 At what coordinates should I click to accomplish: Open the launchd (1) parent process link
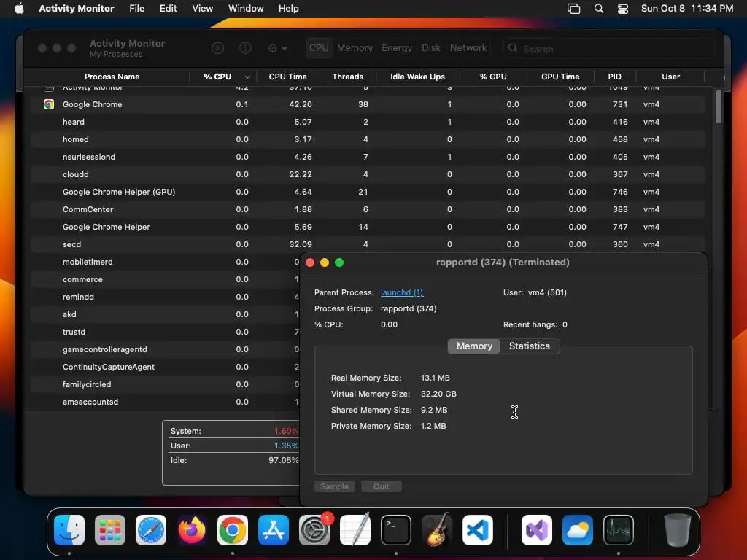402,293
